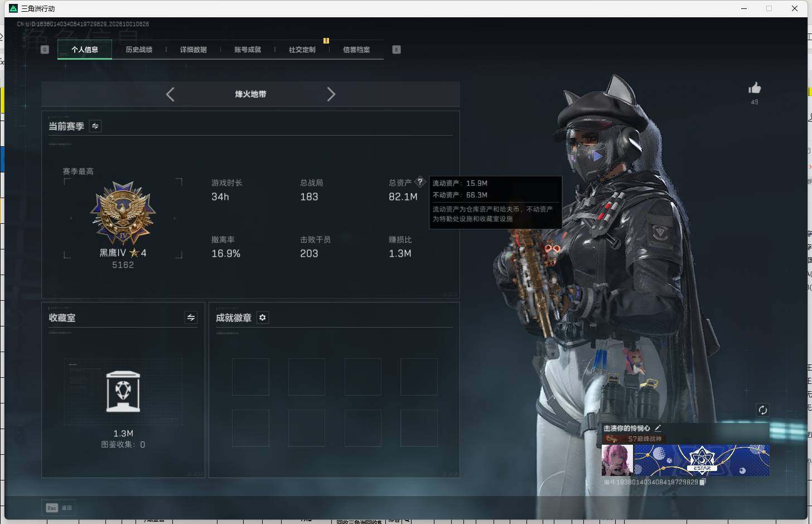Click the thumbs-up like icon
The height and width of the screenshot is (524, 812).
pyautogui.click(x=755, y=88)
